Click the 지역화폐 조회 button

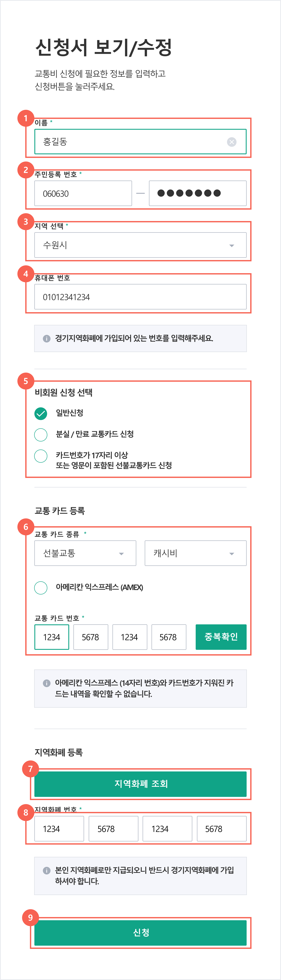(140, 784)
